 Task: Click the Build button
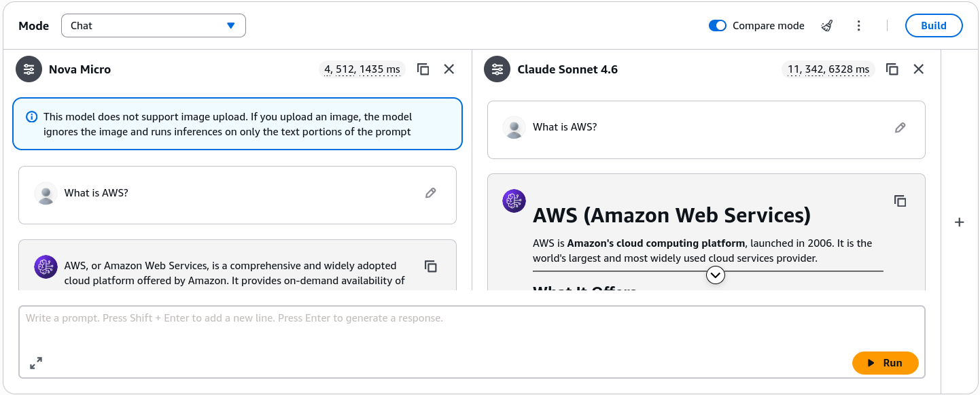934,26
